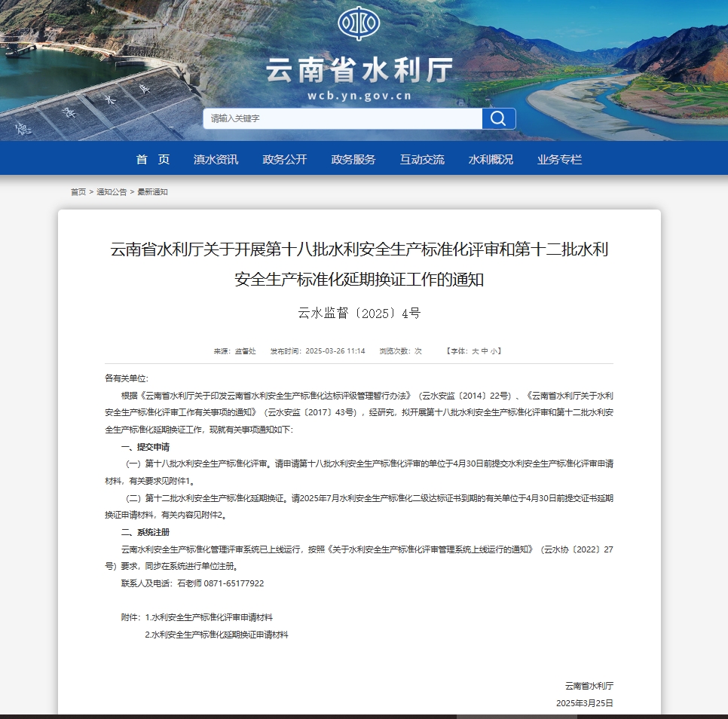The image size is (728, 719).
Task: Go to 首页 in breadcrumb trail
Action: [x=78, y=191]
